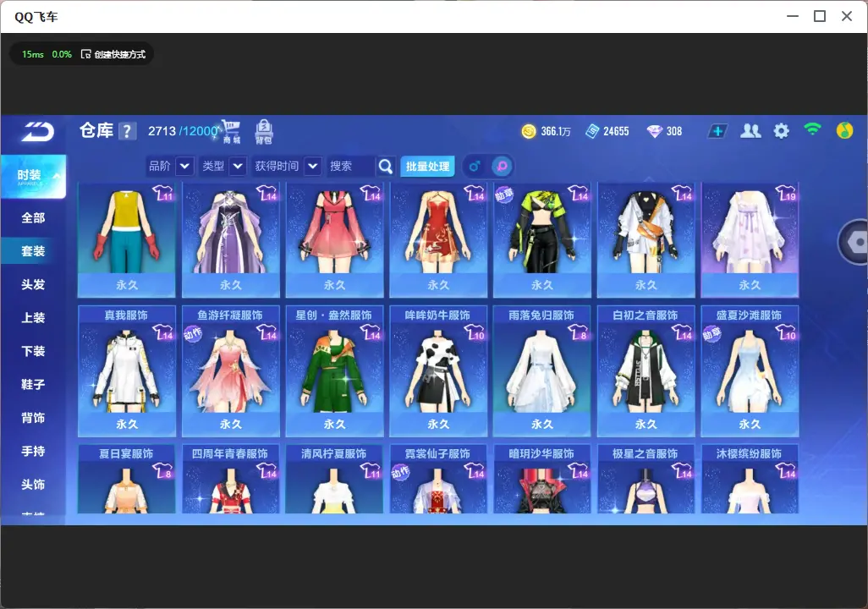Toggle the female gender filter
This screenshot has width=868, height=609.
[502, 166]
